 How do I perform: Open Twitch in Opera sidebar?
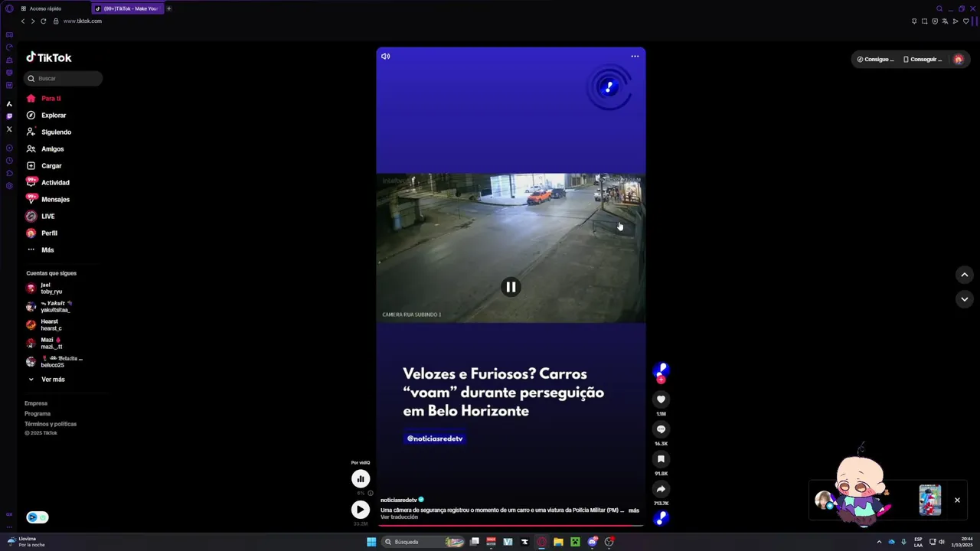pyautogui.click(x=9, y=116)
